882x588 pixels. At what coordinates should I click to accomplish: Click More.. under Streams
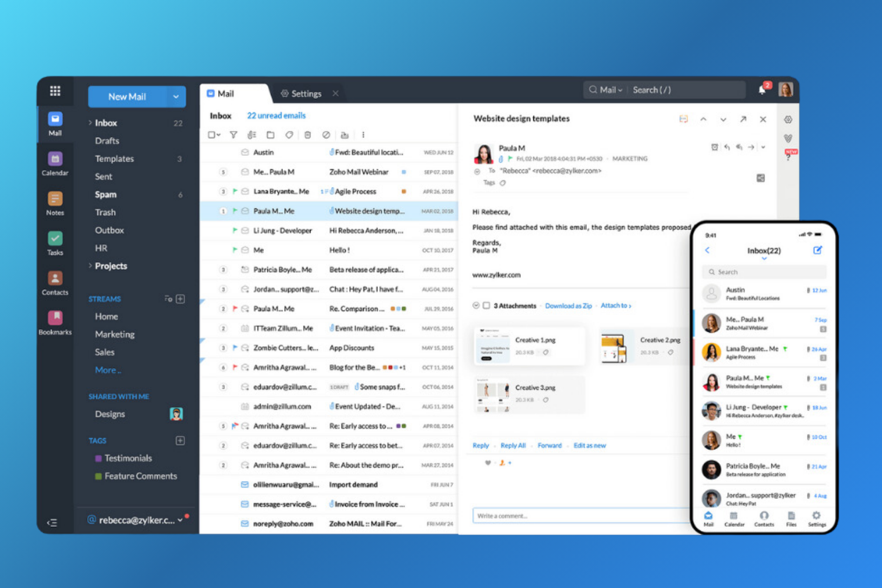click(108, 370)
